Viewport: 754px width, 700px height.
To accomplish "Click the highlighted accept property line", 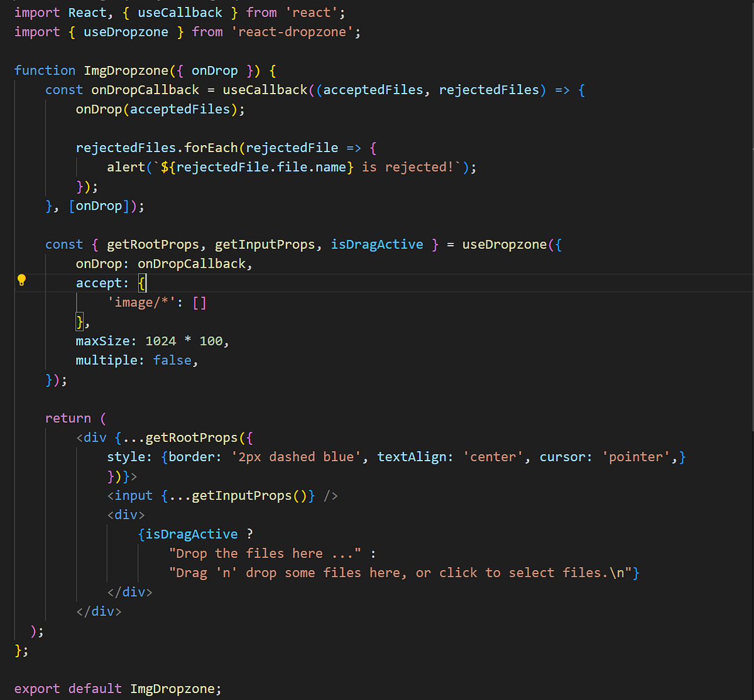I will coord(101,283).
